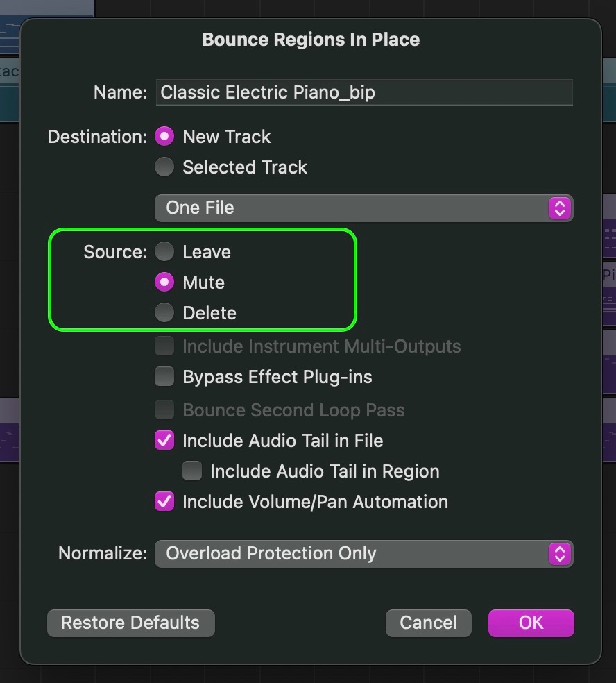
Task: Select the Mute source radio button
Action: 164,283
